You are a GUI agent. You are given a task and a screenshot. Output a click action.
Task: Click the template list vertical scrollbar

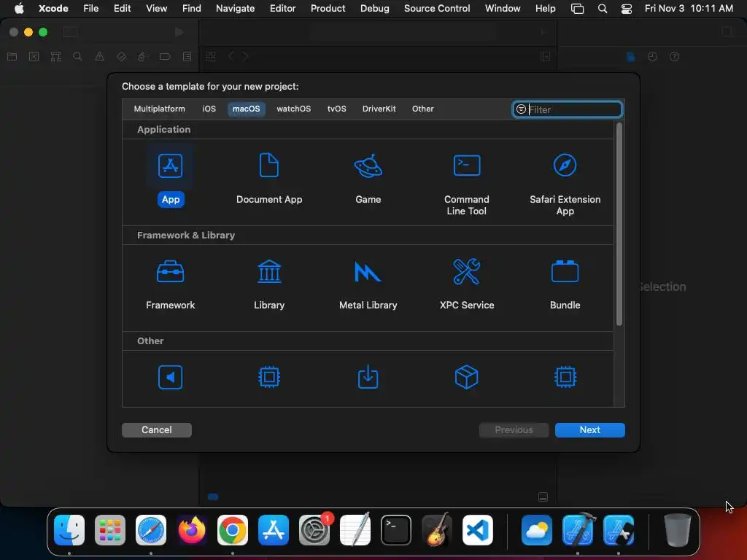click(619, 225)
